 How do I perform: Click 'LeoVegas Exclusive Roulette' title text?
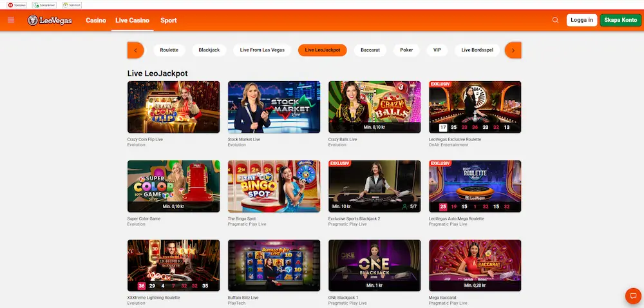point(455,140)
